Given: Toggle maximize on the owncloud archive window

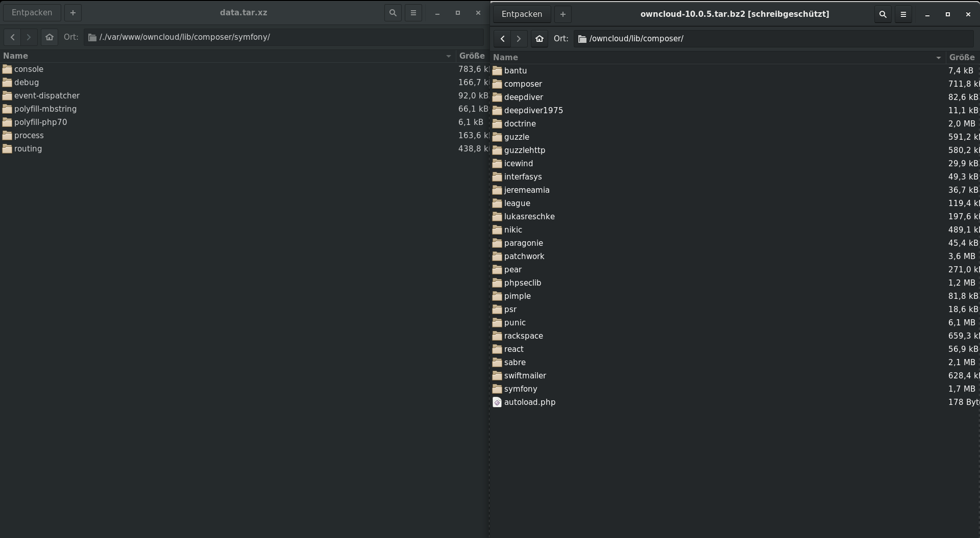Looking at the screenshot, I should 947,14.
